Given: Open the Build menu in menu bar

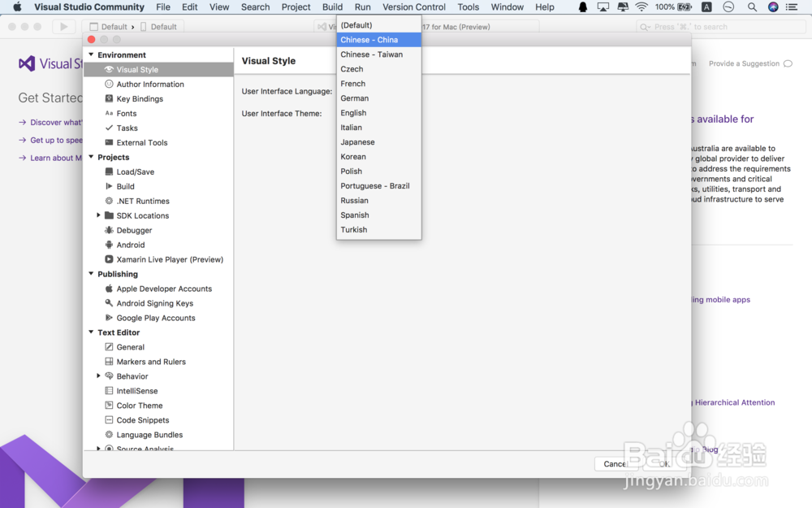Looking at the screenshot, I should click(332, 7).
